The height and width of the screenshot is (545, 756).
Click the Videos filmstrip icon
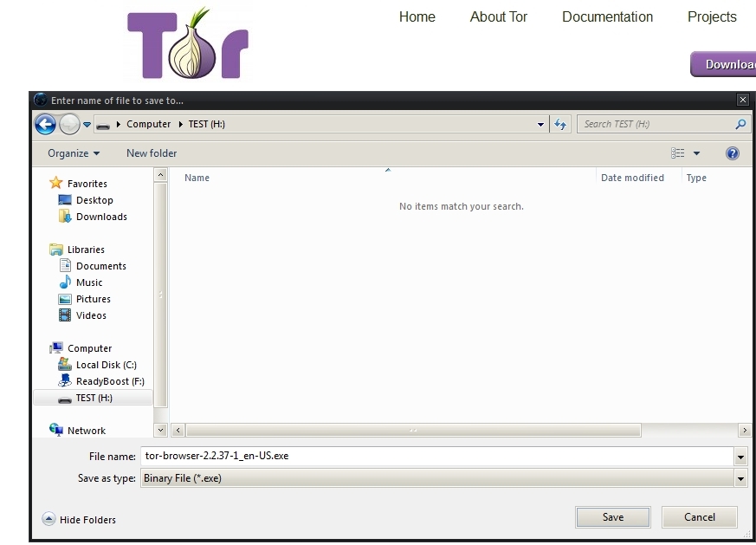click(x=65, y=315)
